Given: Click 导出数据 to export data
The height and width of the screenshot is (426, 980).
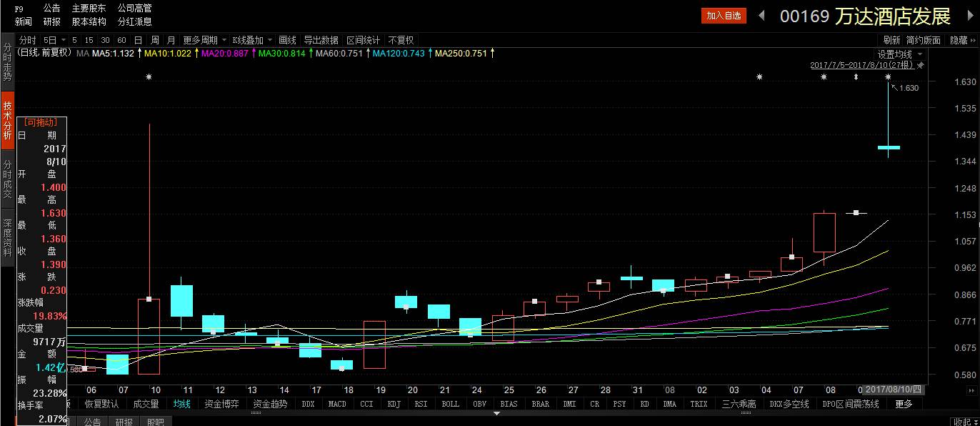Looking at the screenshot, I should (321, 40).
